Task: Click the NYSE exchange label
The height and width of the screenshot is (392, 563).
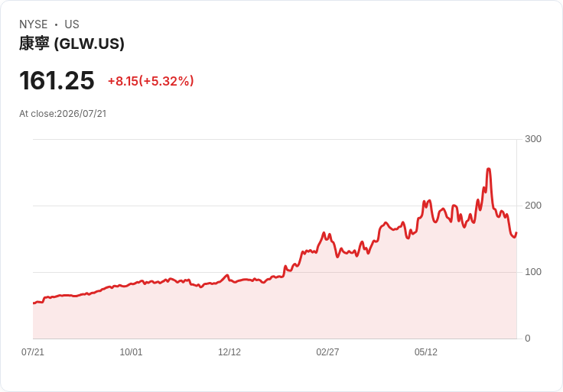Action: click(x=34, y=24)
